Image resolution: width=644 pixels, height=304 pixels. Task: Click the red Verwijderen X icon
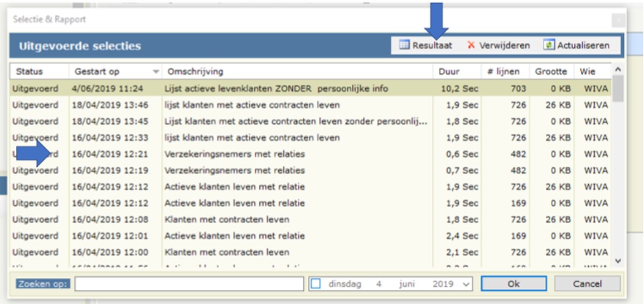[471, 46]
